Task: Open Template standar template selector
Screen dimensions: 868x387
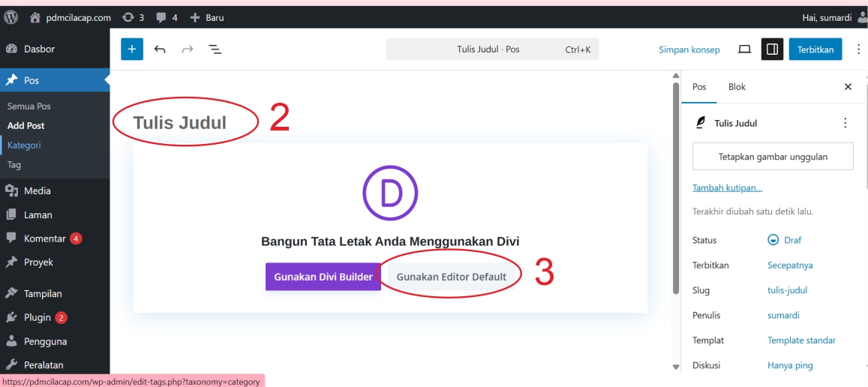Action: [x=801, y=340]
